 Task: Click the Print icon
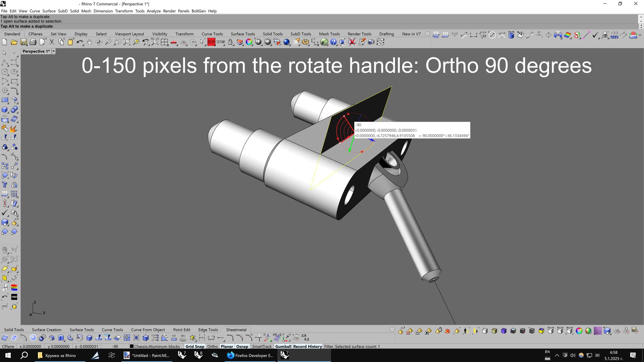(x=33, y=42)
